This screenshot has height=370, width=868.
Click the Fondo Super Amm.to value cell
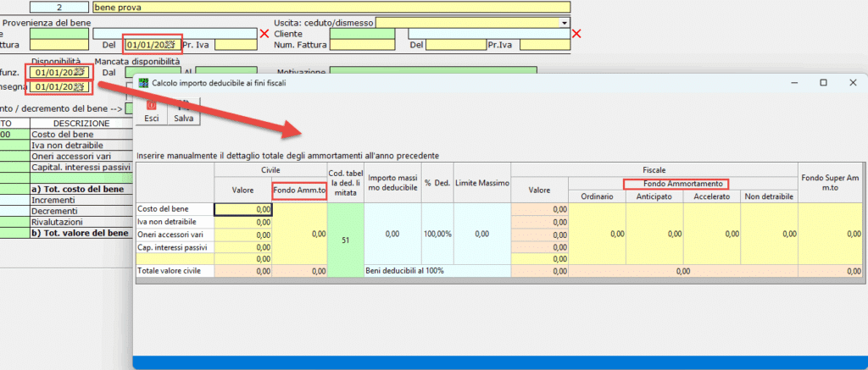832,234
